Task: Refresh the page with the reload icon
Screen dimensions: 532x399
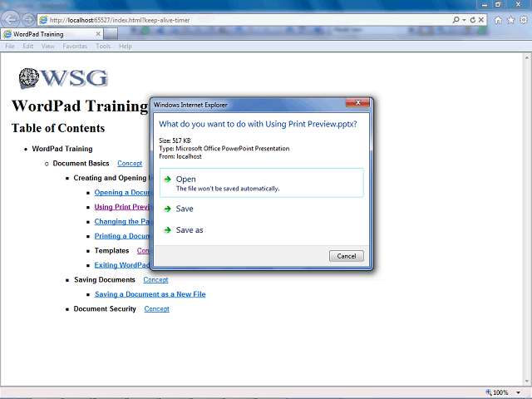Action: pyautogui.click(x=473, y=20)
